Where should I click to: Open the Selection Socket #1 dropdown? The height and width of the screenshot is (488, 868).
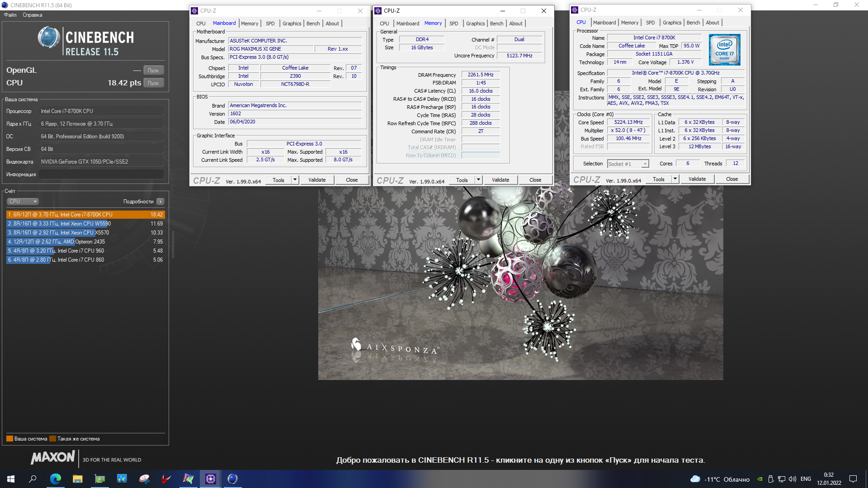pos(628,164)
